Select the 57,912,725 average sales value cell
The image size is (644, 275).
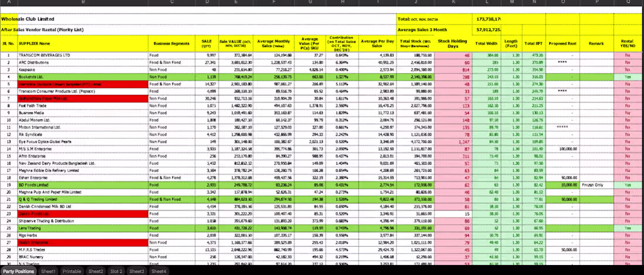487,29
